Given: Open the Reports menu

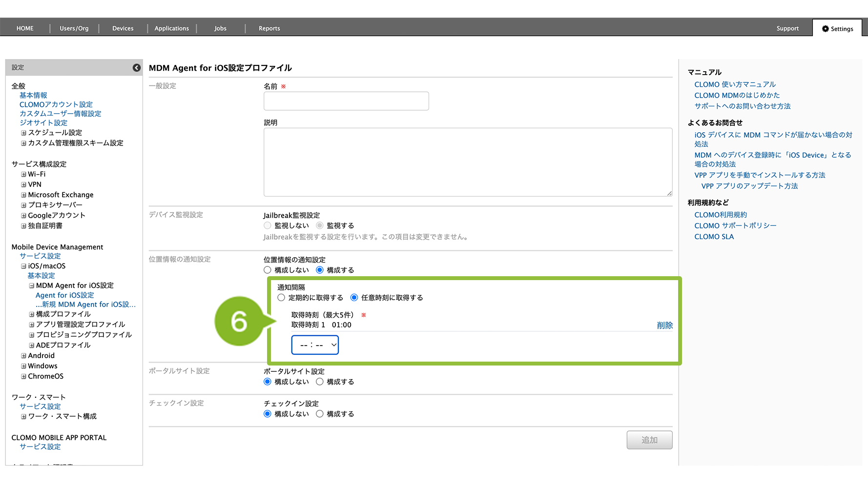Looking at the screenshot, I should 269,28.
